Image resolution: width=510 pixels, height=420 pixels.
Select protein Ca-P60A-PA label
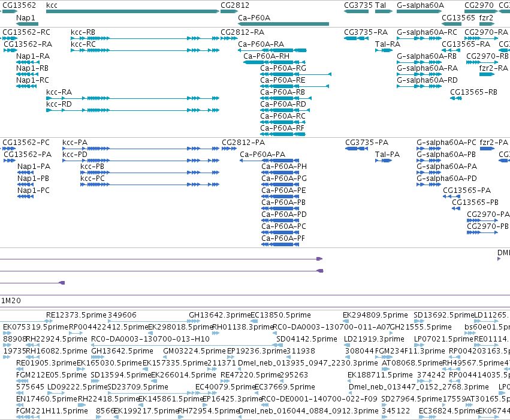click(262, 155)
